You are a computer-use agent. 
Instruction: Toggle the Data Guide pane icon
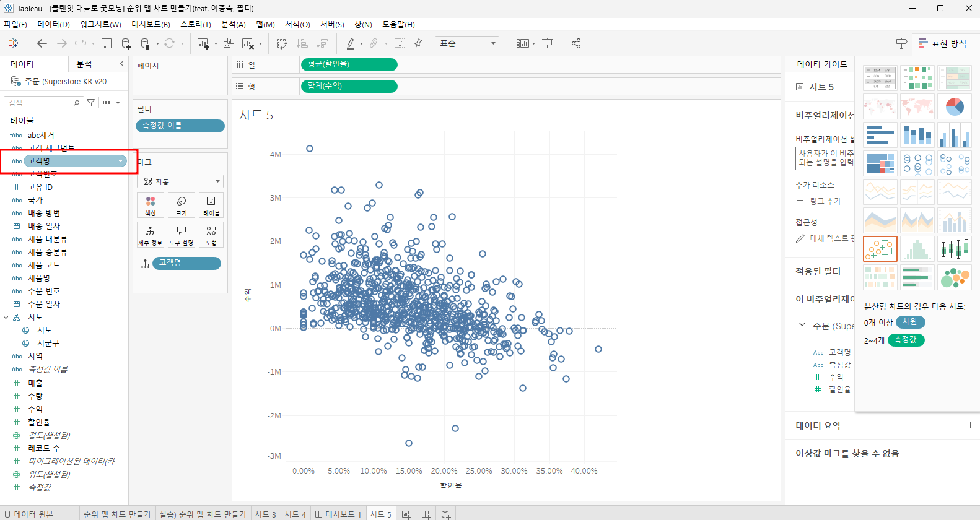[x=901, y=43]
